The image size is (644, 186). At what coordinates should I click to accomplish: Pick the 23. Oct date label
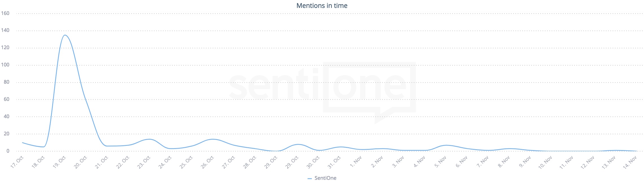click(x=144, y=162)
